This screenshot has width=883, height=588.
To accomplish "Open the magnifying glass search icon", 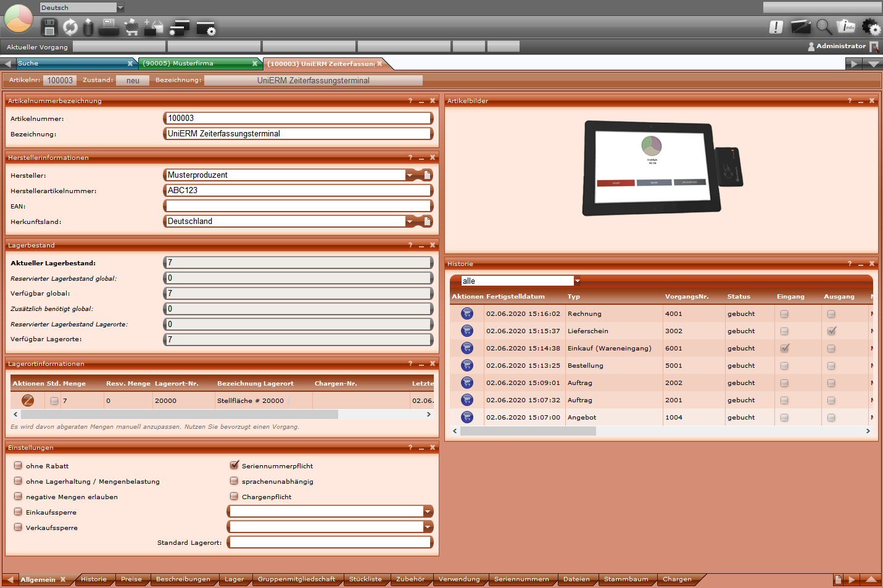I will click(824, 27).
